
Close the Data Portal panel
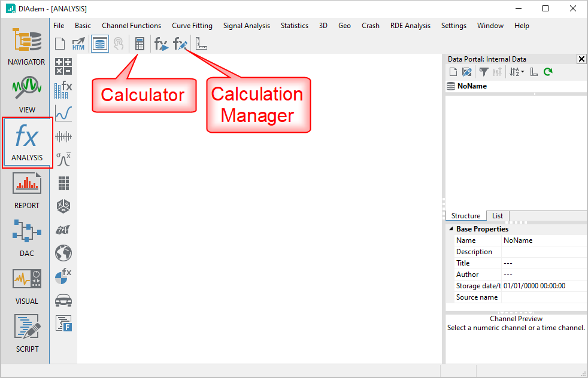(581, 59)
